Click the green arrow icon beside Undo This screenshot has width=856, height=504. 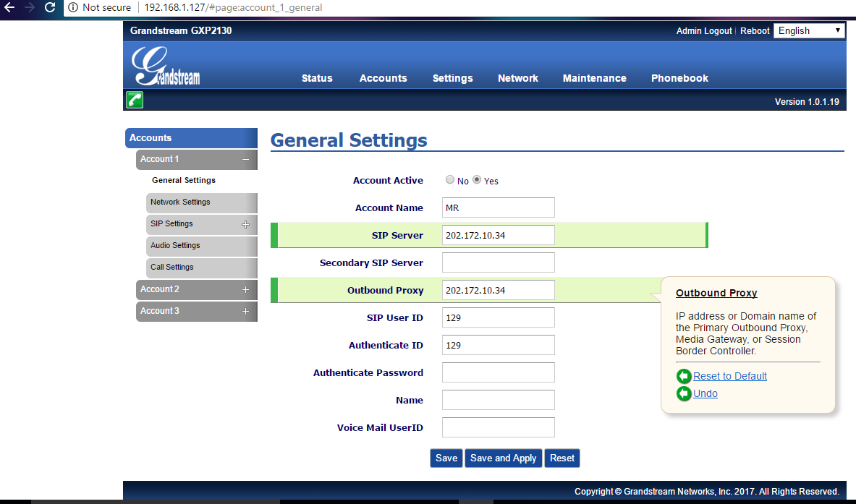pyautogui.click(x=684, y=393)
